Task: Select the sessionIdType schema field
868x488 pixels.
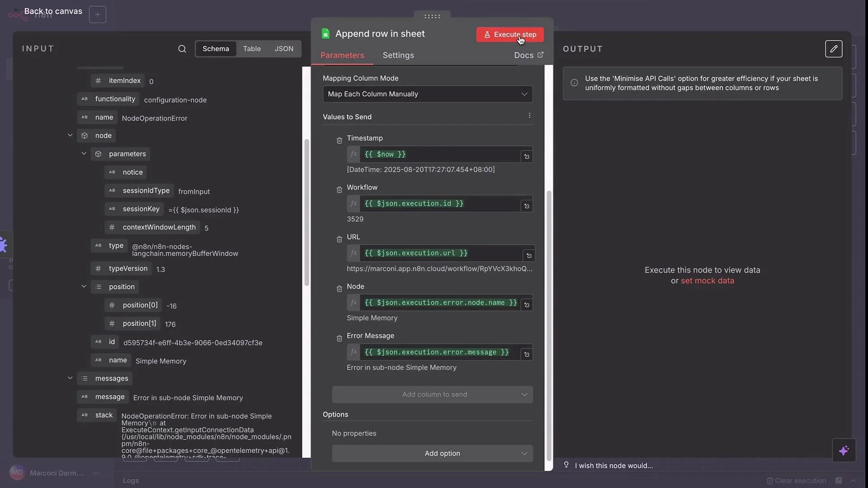Action: pos(139,190)
